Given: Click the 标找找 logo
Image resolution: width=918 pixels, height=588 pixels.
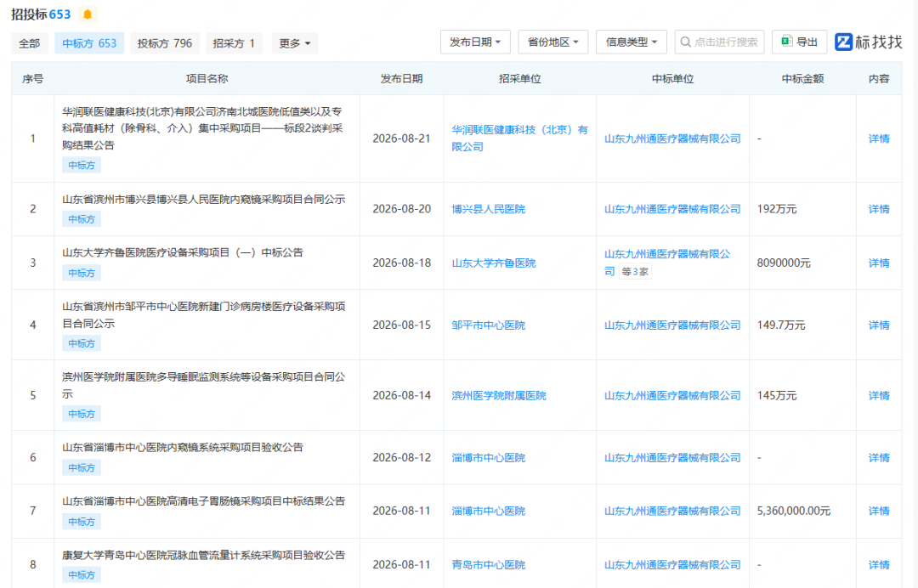Looking at the screenshot, I should point(869,42).
